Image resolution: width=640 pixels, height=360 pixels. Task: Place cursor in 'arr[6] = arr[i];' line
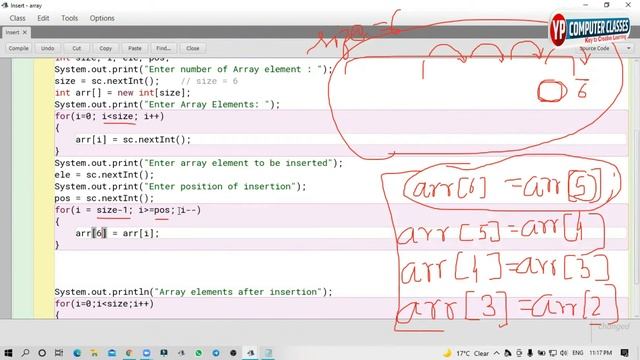117,233
